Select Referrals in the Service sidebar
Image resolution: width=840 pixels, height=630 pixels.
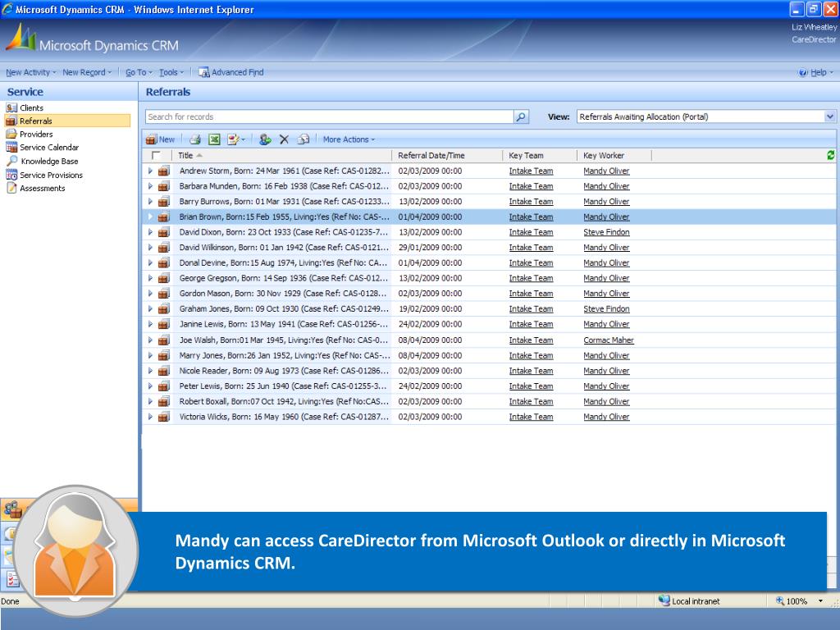point(67,121)
